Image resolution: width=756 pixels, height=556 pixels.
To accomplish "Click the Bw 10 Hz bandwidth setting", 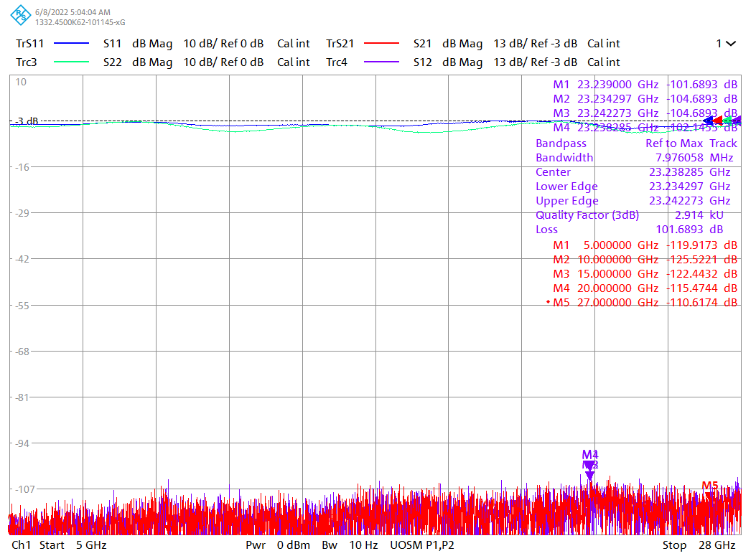I will (x=350, y=545).
